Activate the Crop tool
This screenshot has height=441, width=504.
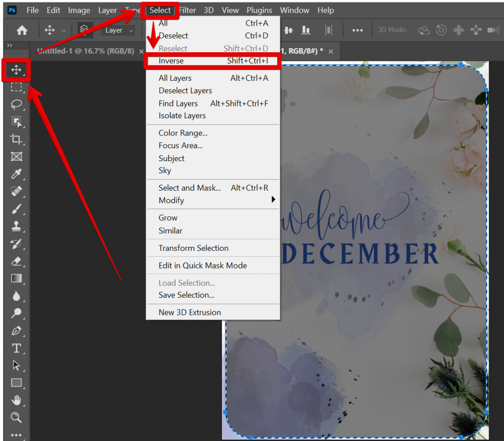(16, 139)
